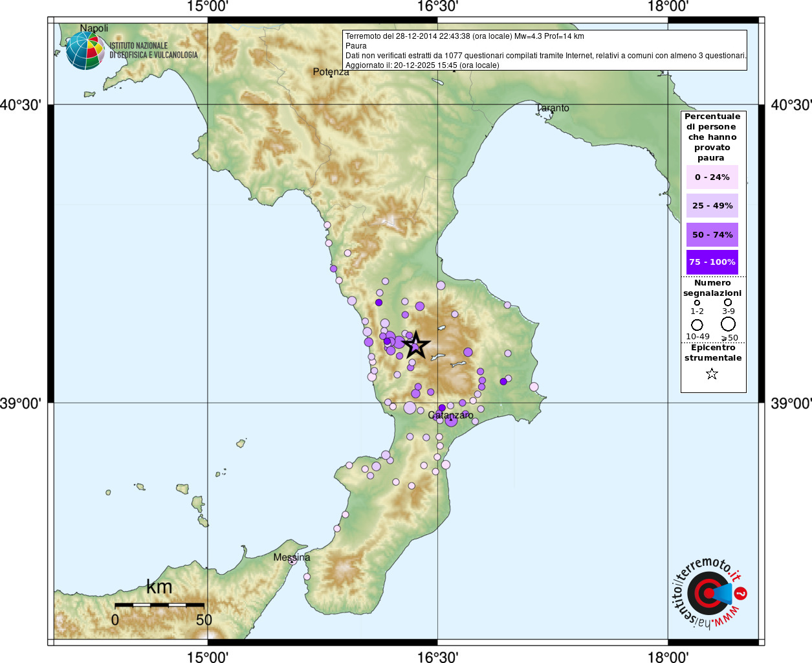Screen dimensions: 812x663
Task: Click the Potenza city label
Action: [331, 72]
